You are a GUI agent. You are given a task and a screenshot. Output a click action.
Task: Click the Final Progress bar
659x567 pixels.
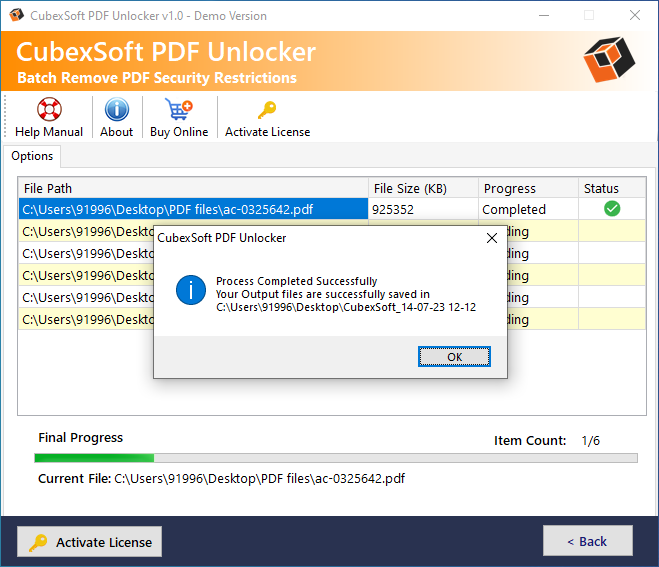[336, 458]
